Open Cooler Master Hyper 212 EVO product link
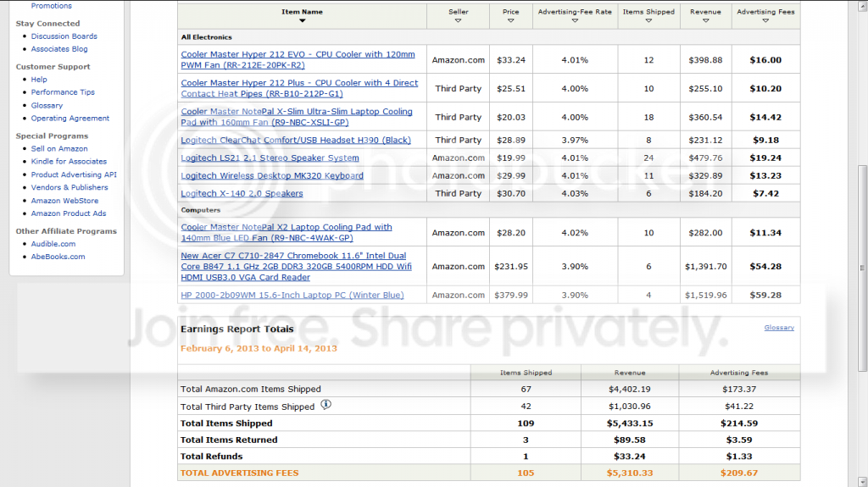Image resolution: width=868 pixels, height=487 pixels. [298, 60]
